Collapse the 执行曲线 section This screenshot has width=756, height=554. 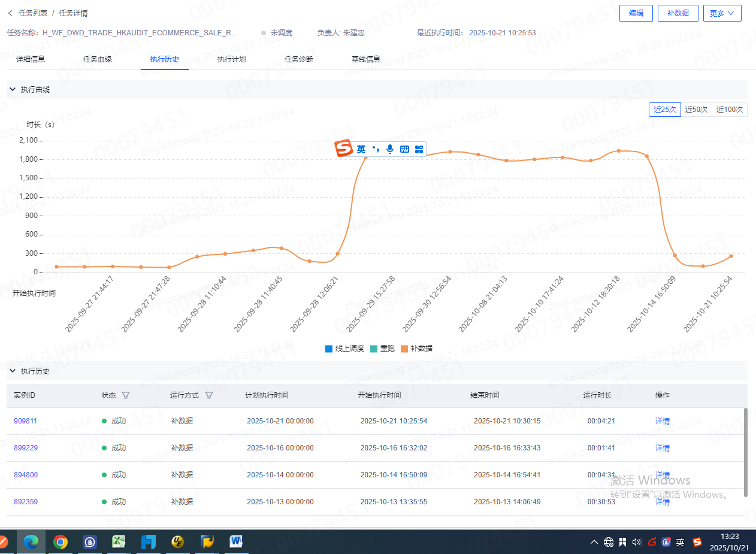click(x=13, y=89)
